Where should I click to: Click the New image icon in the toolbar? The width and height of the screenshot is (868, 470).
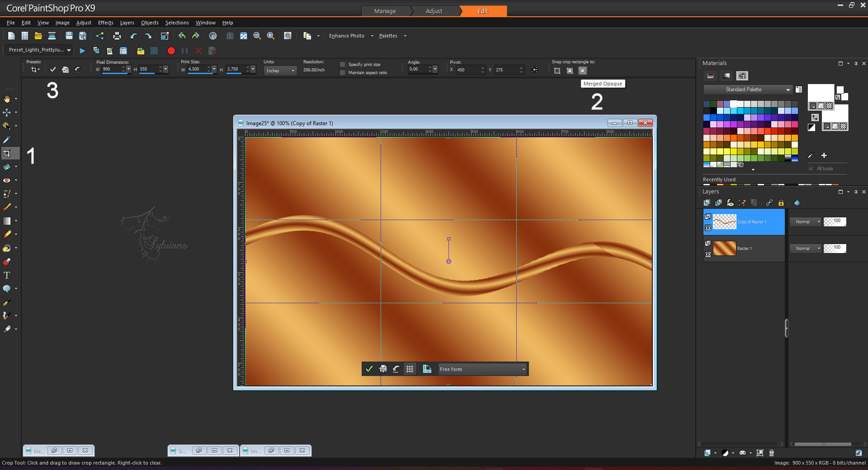[x=11, y=36]
